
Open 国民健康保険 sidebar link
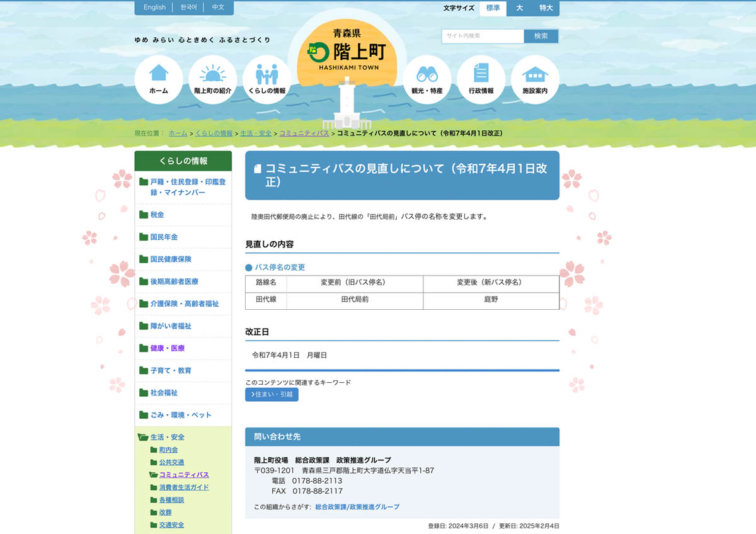(x=171, y=259)
